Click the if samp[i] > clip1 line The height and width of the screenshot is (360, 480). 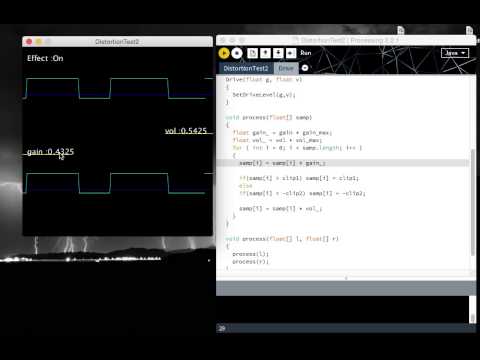coord(299,178)
